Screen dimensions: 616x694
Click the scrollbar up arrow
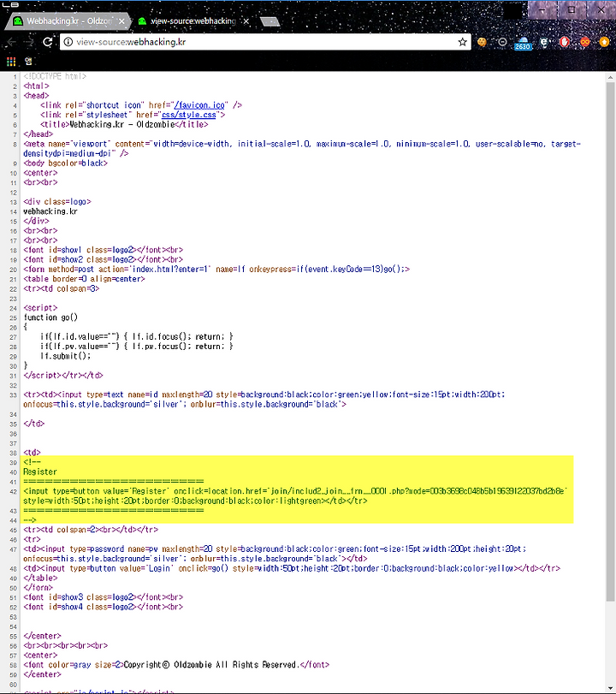pyautogui.click(x=611, y=78)
